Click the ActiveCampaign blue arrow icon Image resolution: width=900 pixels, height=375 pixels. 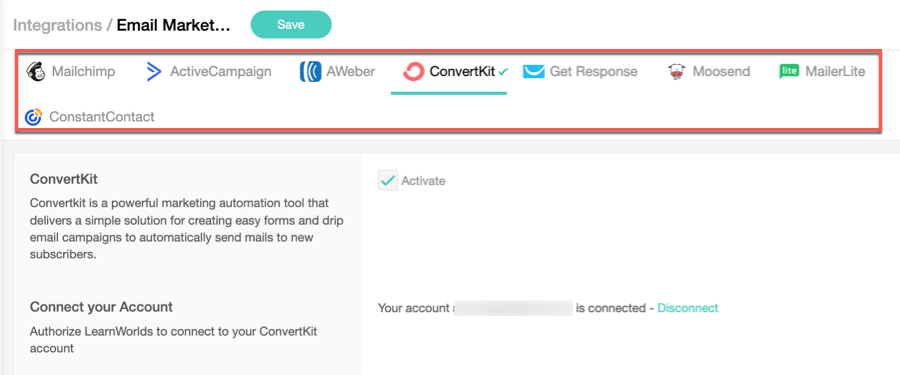(154, 72)
